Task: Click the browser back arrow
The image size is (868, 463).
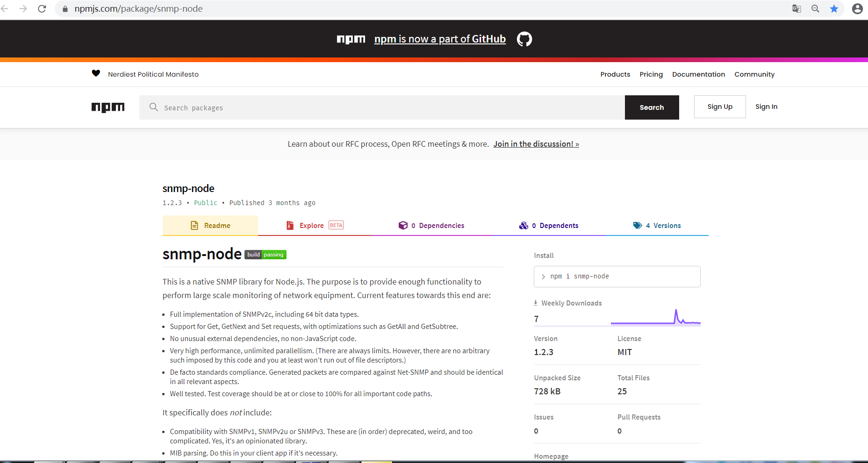Action: click(x=5, y=8)
